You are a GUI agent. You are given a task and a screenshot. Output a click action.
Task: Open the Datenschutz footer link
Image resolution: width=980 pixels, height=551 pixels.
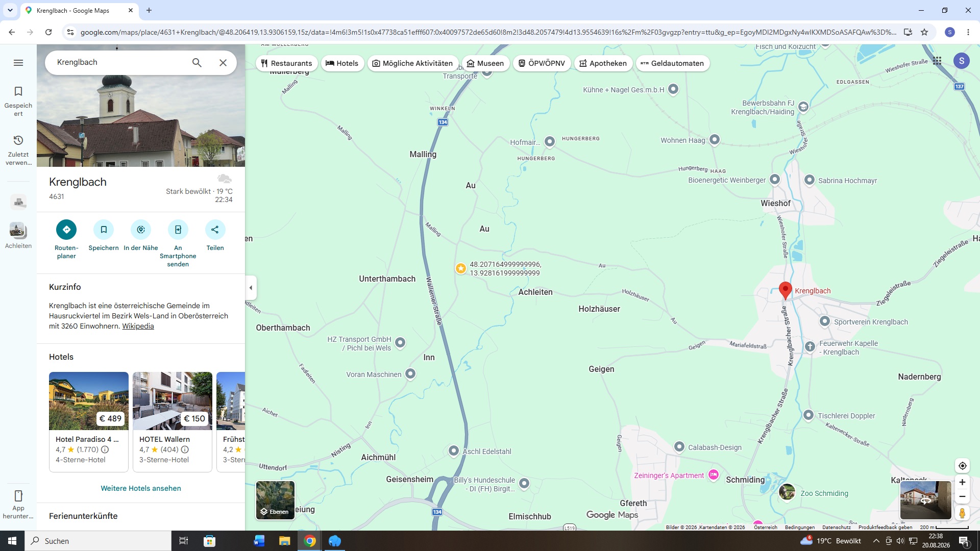pos(836,528)
